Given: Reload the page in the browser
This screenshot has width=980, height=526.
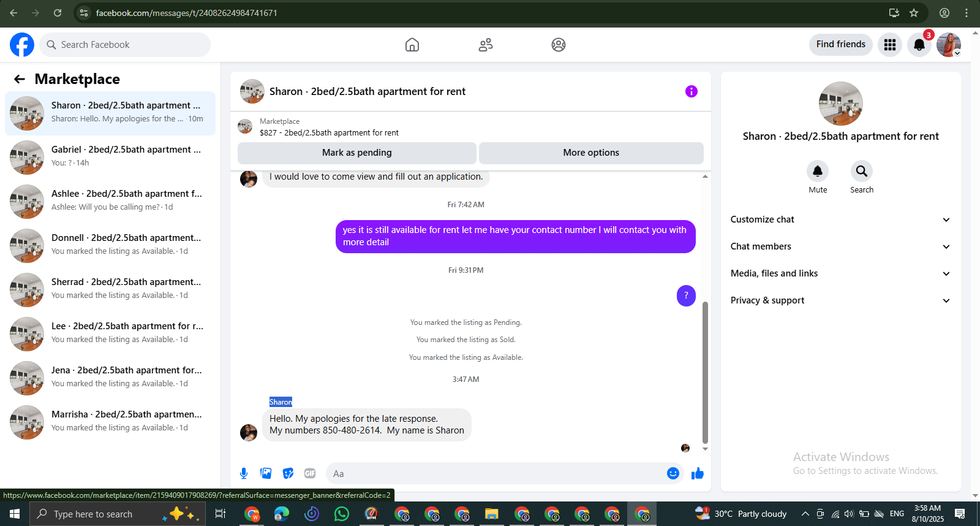Looking at the screenshot, I should pos(58,13).
